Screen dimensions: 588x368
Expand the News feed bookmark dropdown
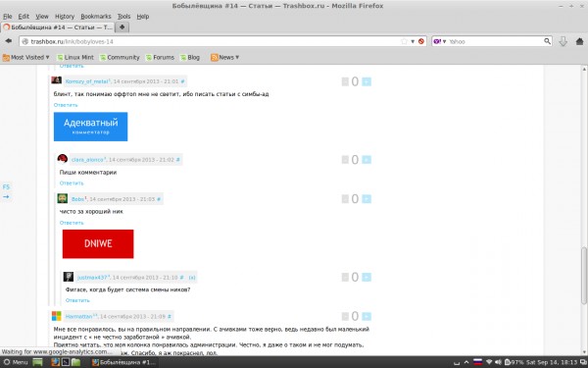(225, 58)
